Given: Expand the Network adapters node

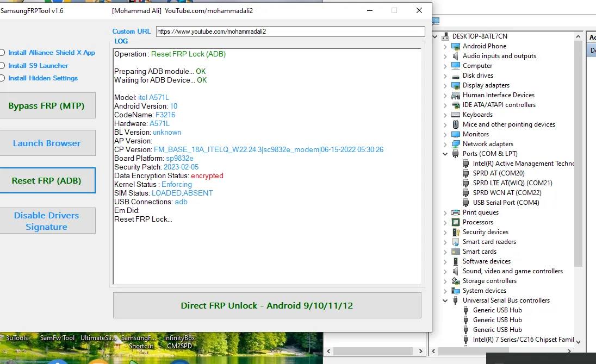Looking at the screenshot, I should [445, 144].
